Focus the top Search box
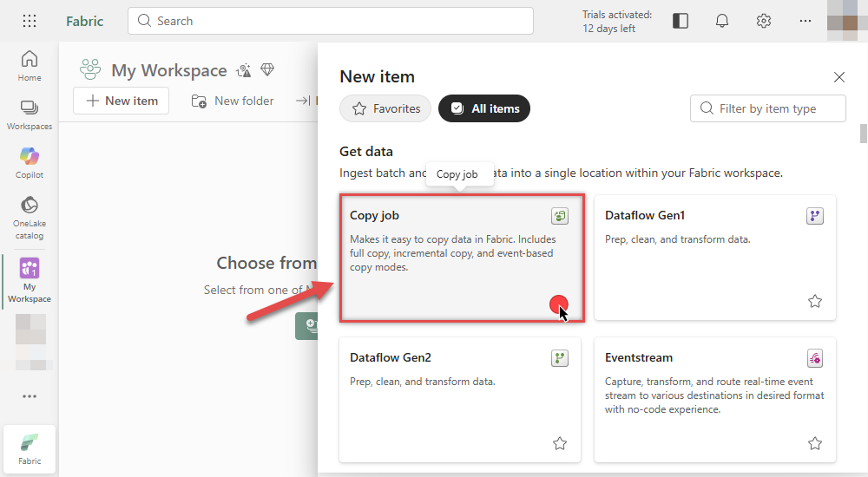This screenshot has height=477, width=868. coord(331,21)
